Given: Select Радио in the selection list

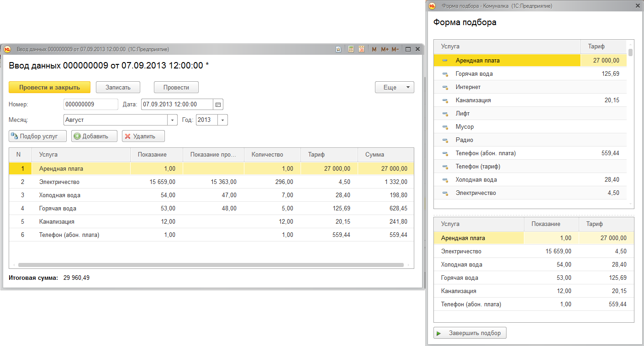Looking at the screenshot, I should tap(530, 140).
